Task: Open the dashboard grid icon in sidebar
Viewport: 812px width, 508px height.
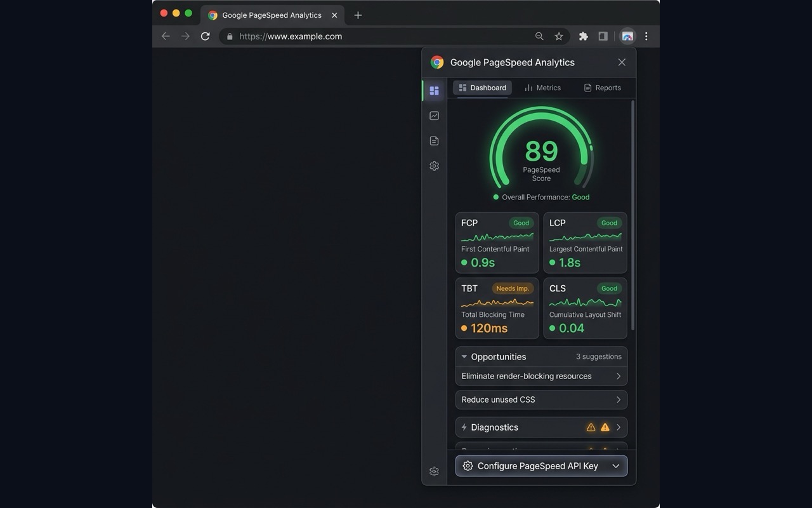Action: 434,91
